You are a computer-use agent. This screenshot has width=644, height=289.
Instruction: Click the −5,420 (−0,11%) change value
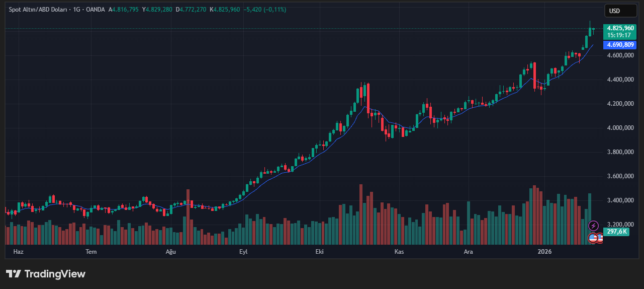[x=264, y=10]
